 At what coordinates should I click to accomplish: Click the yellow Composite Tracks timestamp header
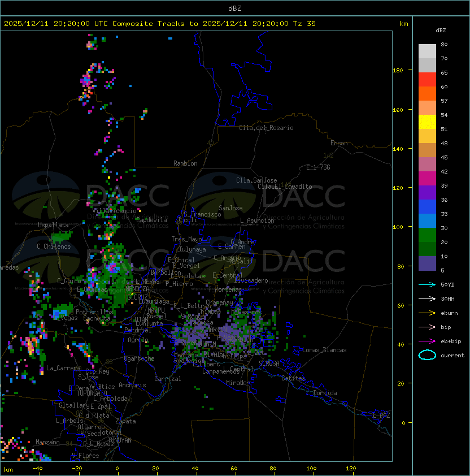coord(160,23)
